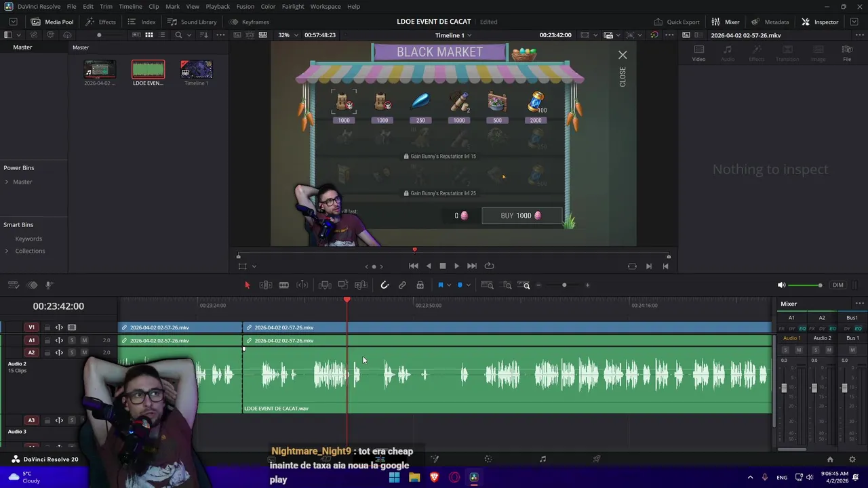
Task: Select Keywords smart bin
Action: pos(28,239)
